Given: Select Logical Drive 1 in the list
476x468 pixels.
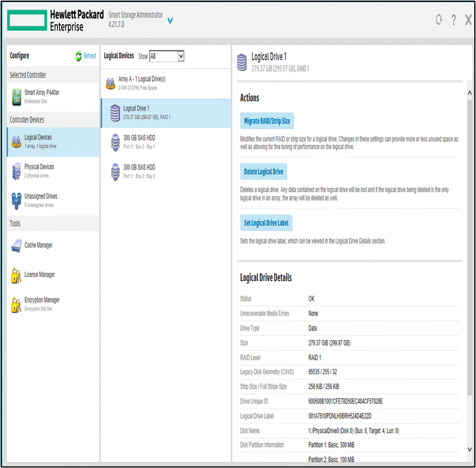Looking at the screenshot, I should pyautogui.click(x=166, y=113).
